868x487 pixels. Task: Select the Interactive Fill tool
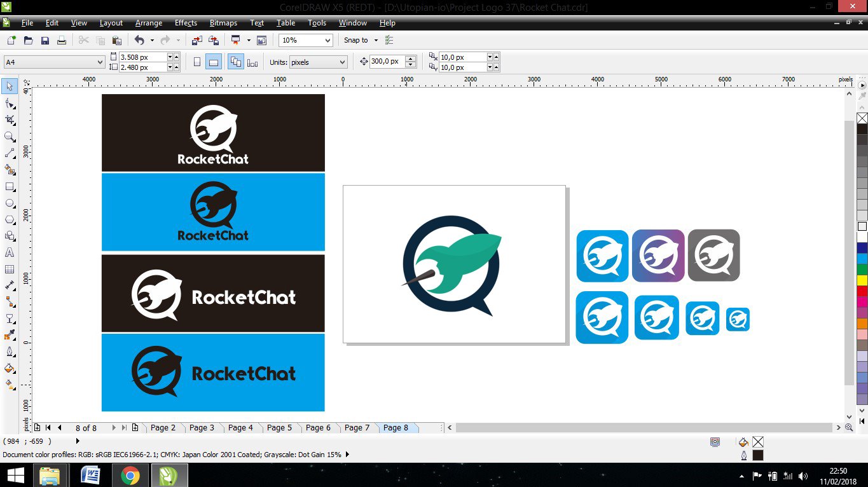[x=10, y=385]
